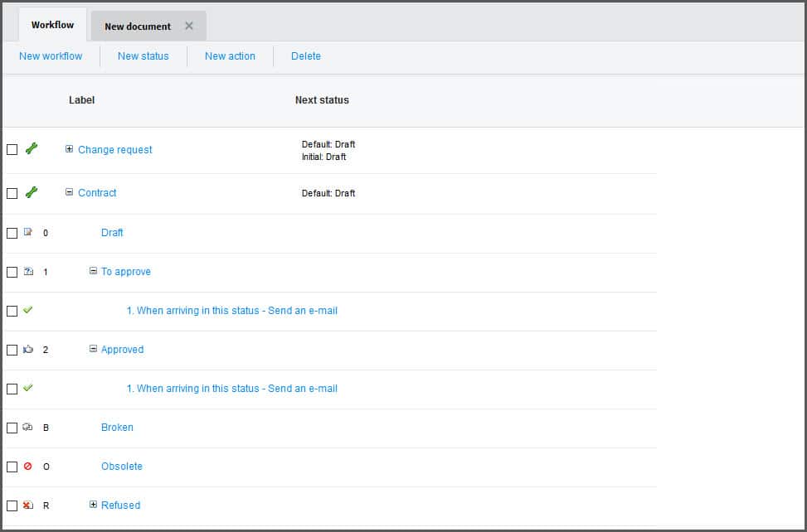Click New workflow in the toolbar
Image resolution: width=807 pixels, height=532 pixels.
tap(51, 56)
